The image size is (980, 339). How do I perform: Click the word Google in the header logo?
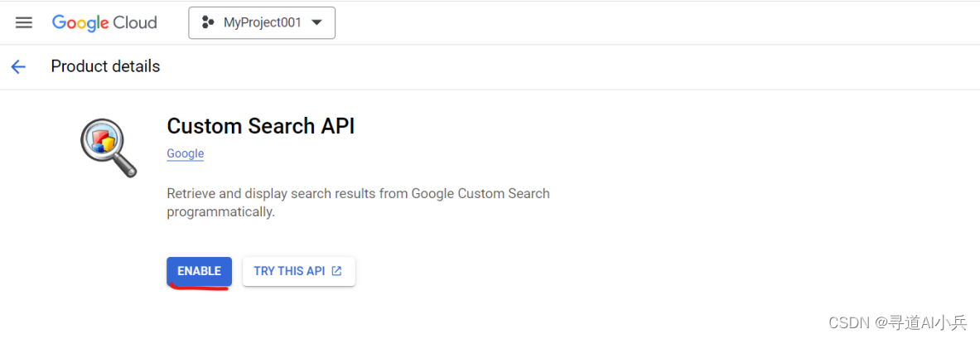(x=80, y=22)
